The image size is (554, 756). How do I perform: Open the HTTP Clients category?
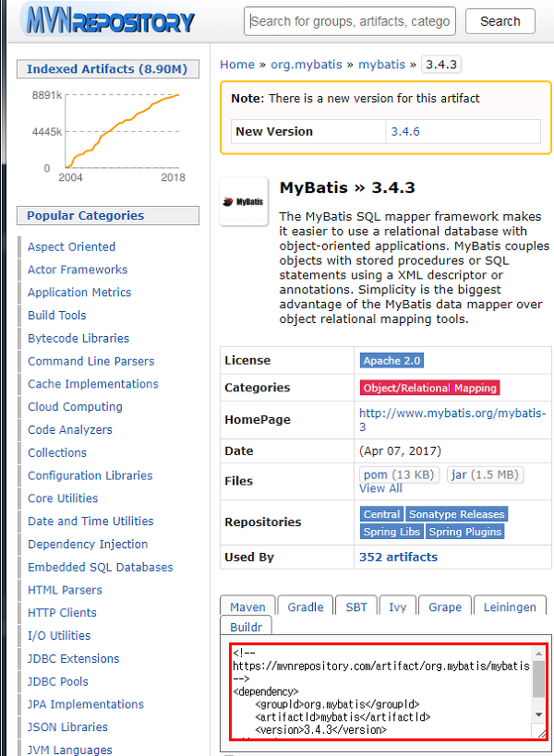point(62,613)
